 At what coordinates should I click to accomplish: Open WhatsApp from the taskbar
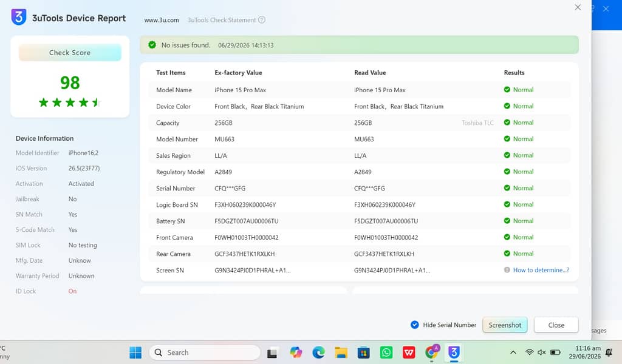[386, 352]
